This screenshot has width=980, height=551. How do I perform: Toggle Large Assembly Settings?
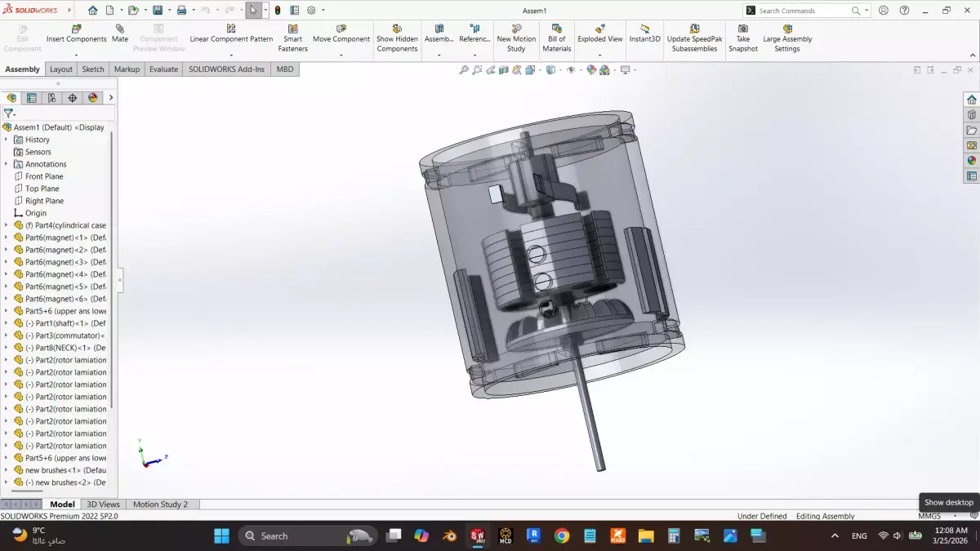tap(787, 38)
